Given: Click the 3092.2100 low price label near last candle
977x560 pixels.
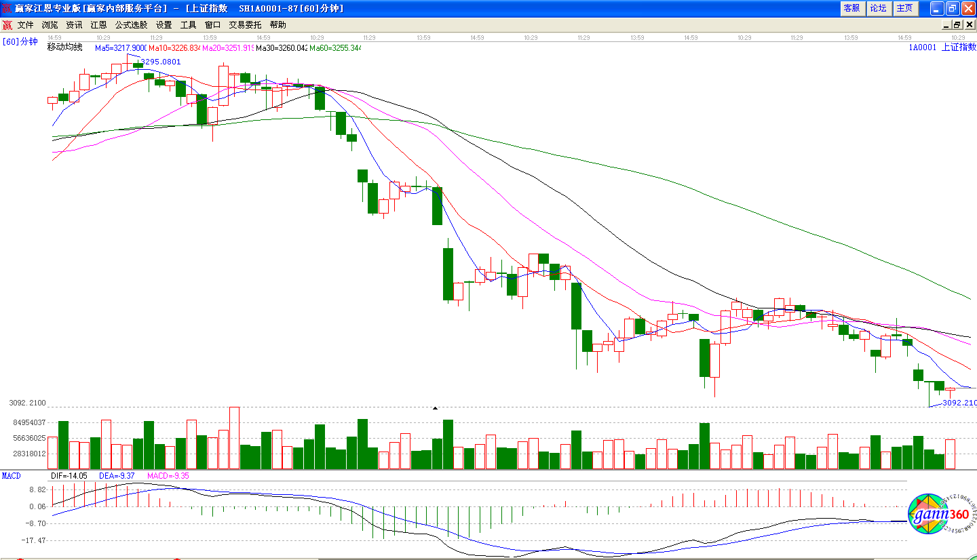Looking at the screenshot, I should click(959, 403).
